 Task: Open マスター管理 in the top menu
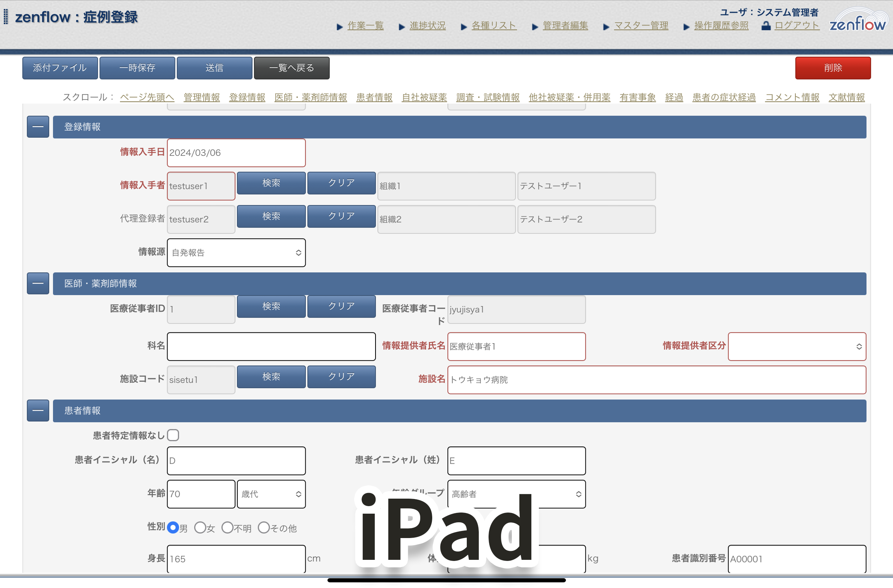pyautogui.click(x=641, y=26)
